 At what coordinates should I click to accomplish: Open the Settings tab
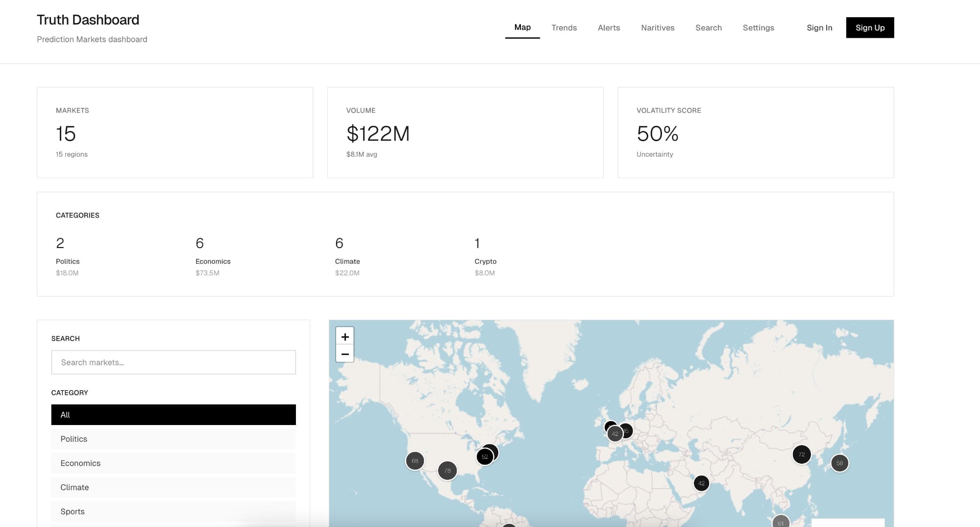pyautogui.click(x=758, y=28)
